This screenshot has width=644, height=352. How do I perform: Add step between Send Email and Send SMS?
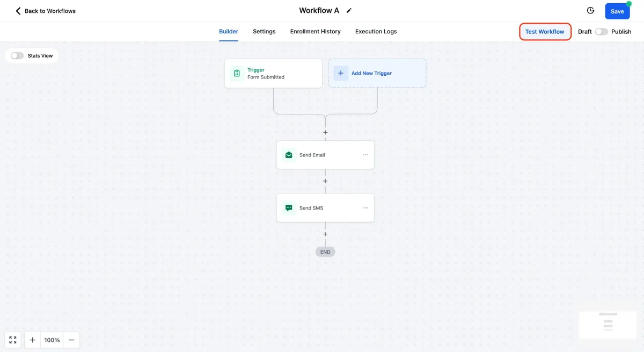[x=325, y=181]
